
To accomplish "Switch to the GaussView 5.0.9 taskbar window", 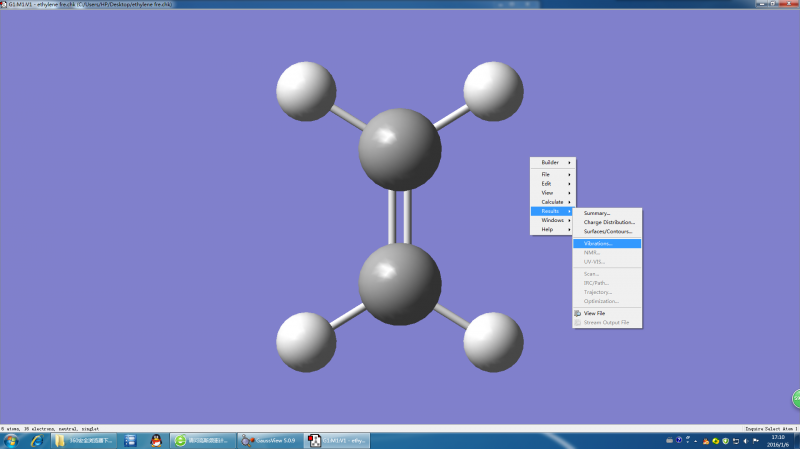I will click(269, 440).
